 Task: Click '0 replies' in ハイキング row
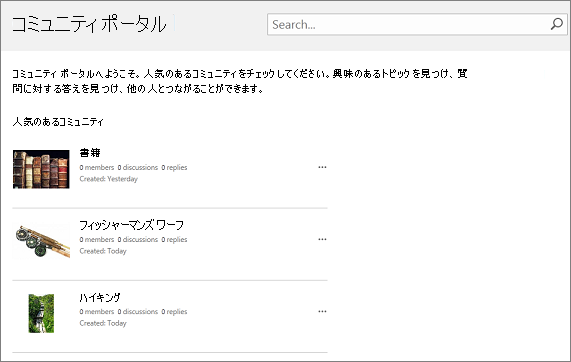174,312
